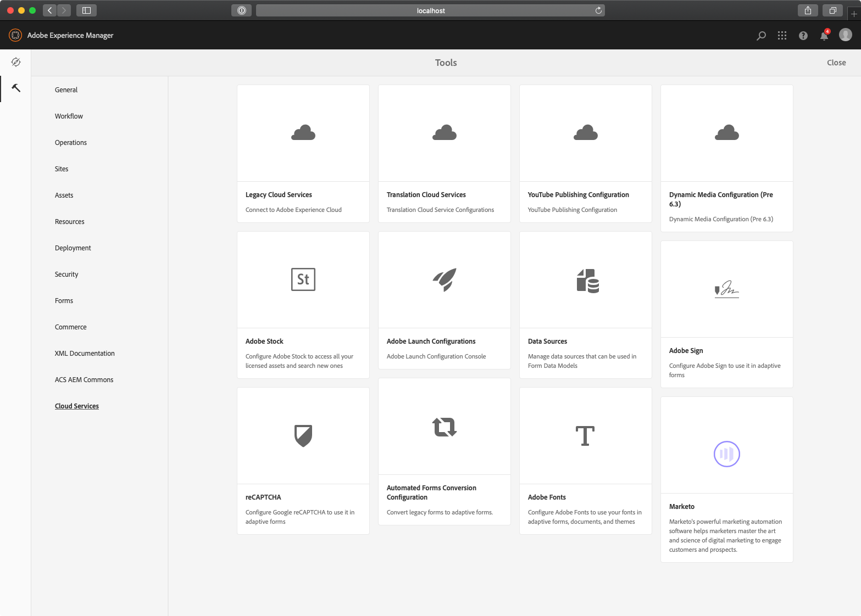
Task: Click 'Translation Cloud Service Configurations' description
Action: pyautogui.click(x=440, y=210)
